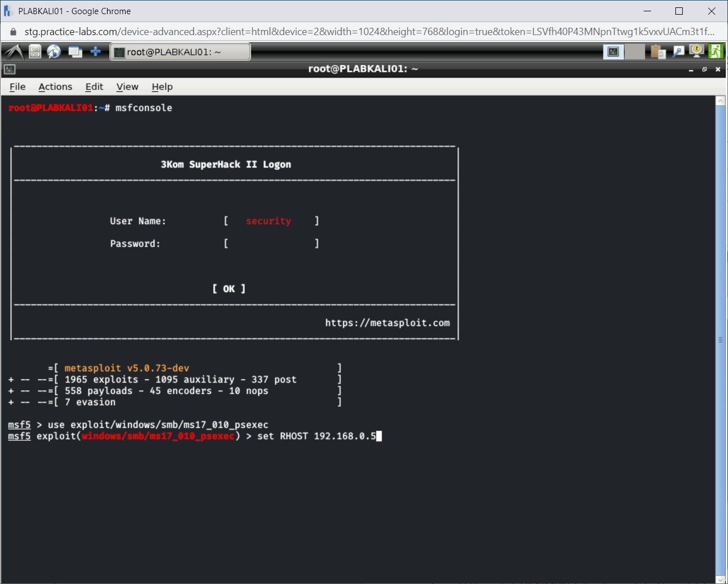Click the padlock in Chrome's address bar

click(x=12, y=32)
